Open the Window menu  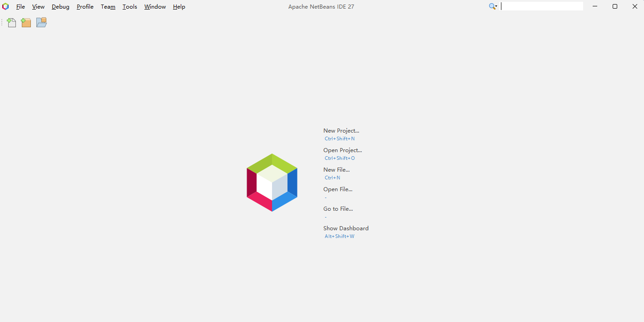tap(154, 6)
